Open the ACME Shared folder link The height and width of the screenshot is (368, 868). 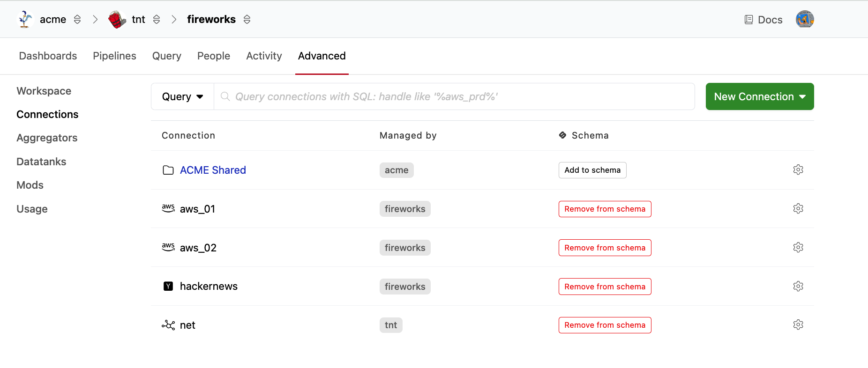213,170
